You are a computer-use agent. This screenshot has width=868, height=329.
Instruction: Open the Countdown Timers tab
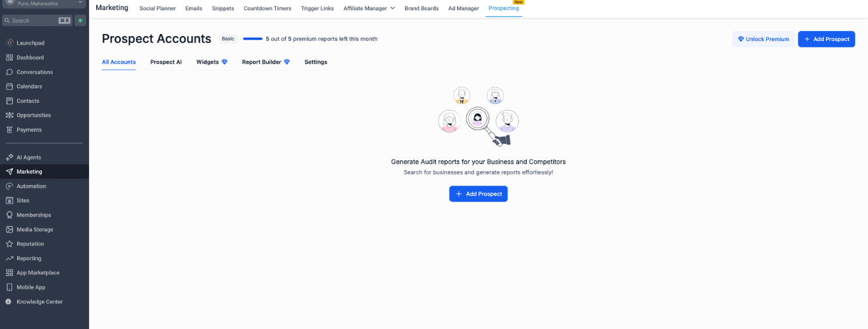(x=267, y=8)
